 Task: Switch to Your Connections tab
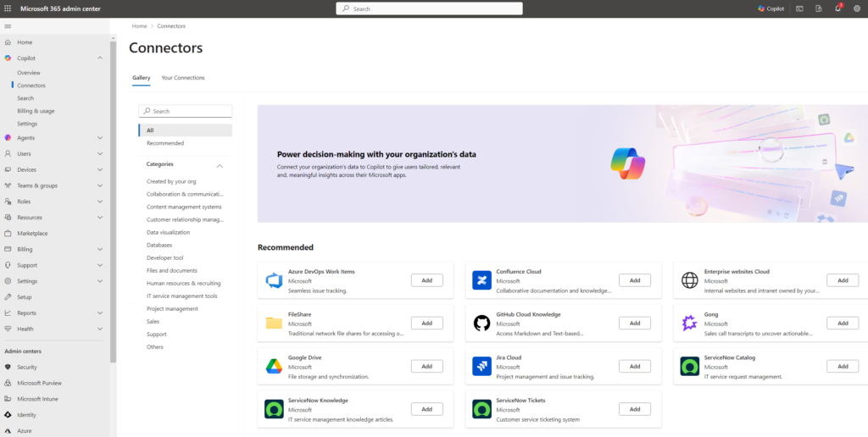click(183, 78)
